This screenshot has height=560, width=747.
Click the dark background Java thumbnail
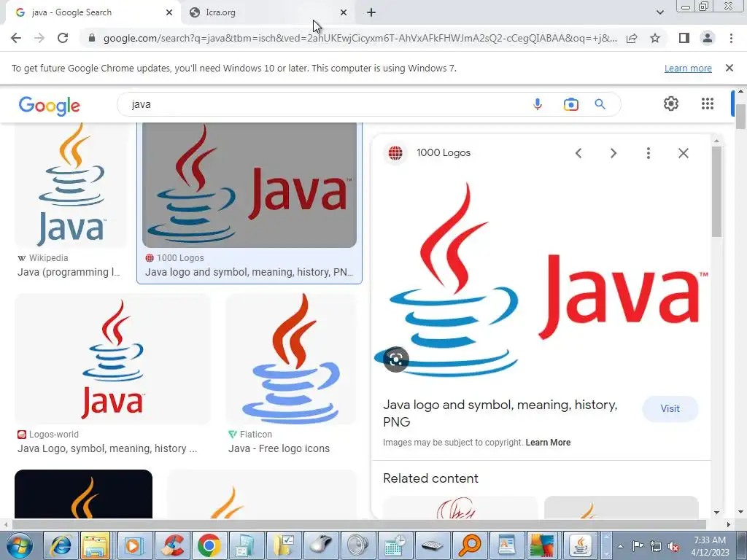point(83,494)
